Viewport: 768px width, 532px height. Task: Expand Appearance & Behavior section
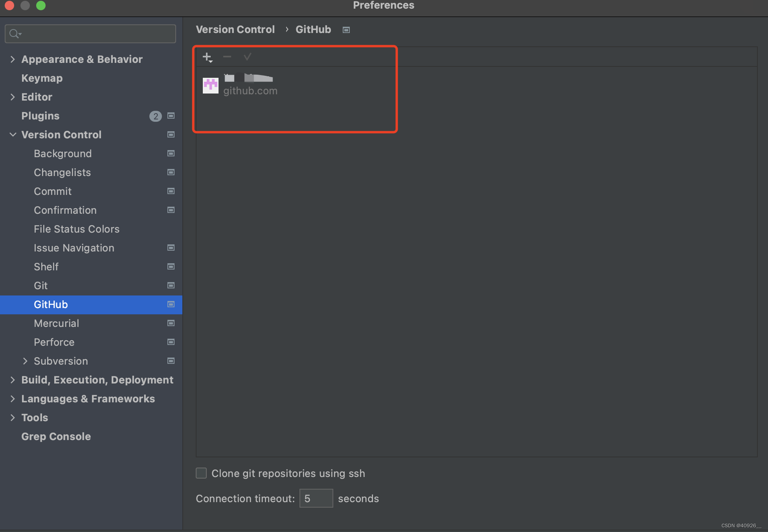pyautogui.click(x=13, y=59)
